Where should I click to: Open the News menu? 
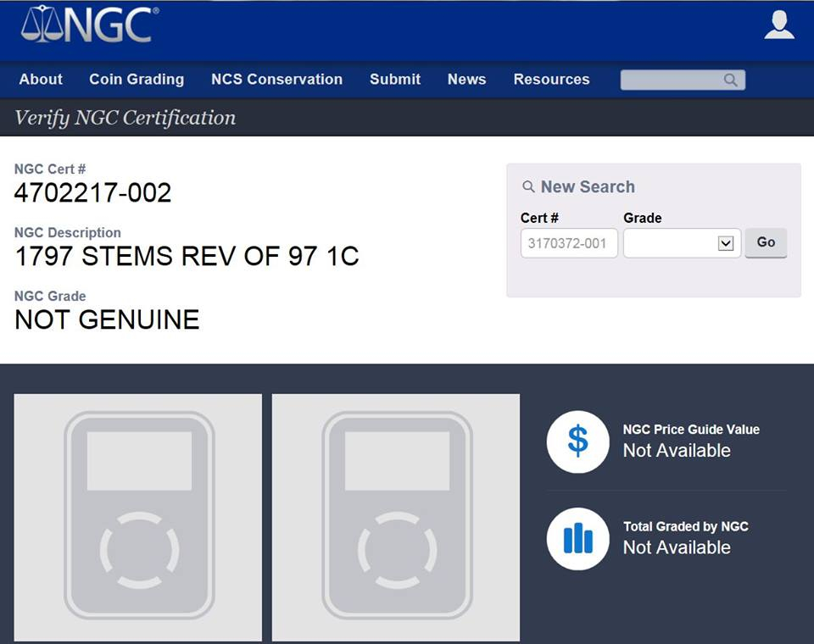coord(466,80)
